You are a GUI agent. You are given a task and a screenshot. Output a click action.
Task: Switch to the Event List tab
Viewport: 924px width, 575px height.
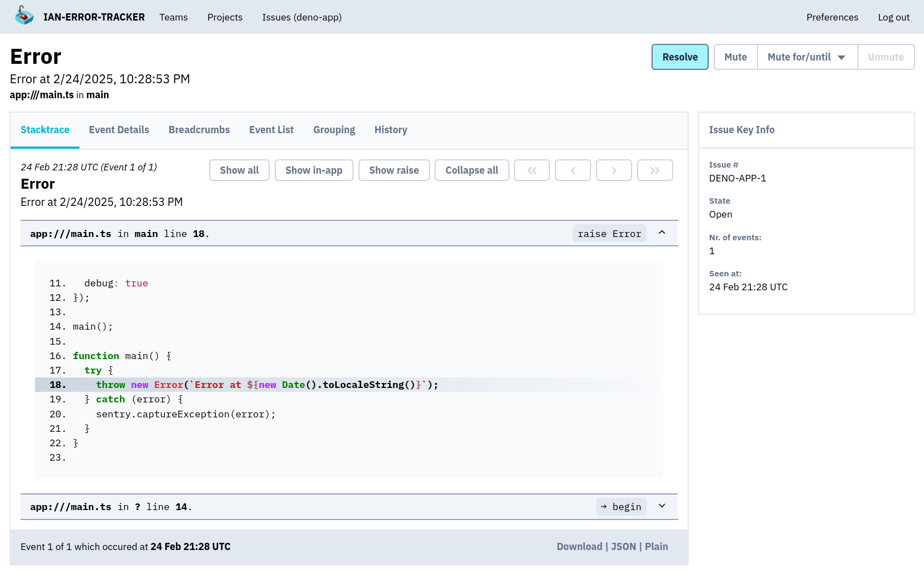271,130
